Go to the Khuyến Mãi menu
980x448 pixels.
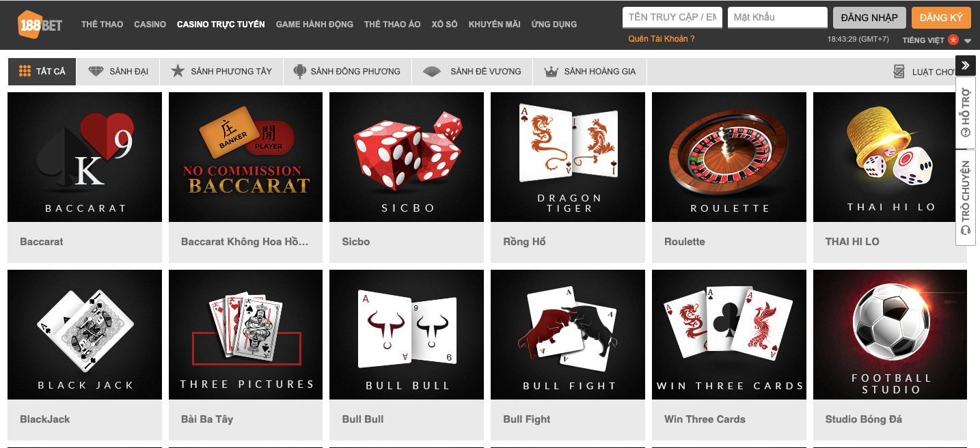(494, 24)
